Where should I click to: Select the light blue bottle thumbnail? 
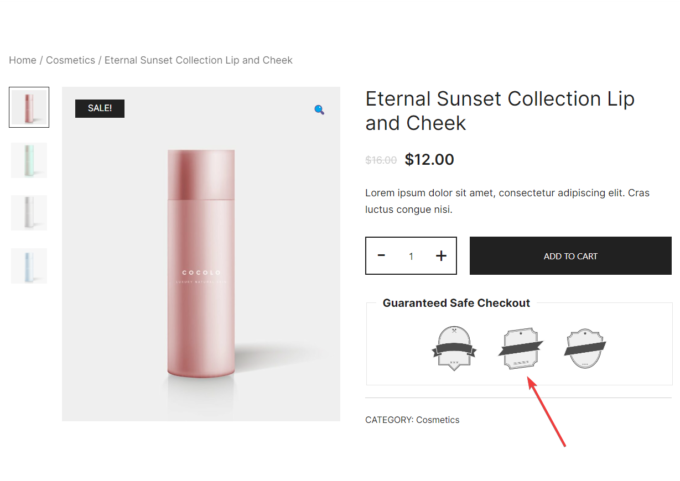point(29,265)
